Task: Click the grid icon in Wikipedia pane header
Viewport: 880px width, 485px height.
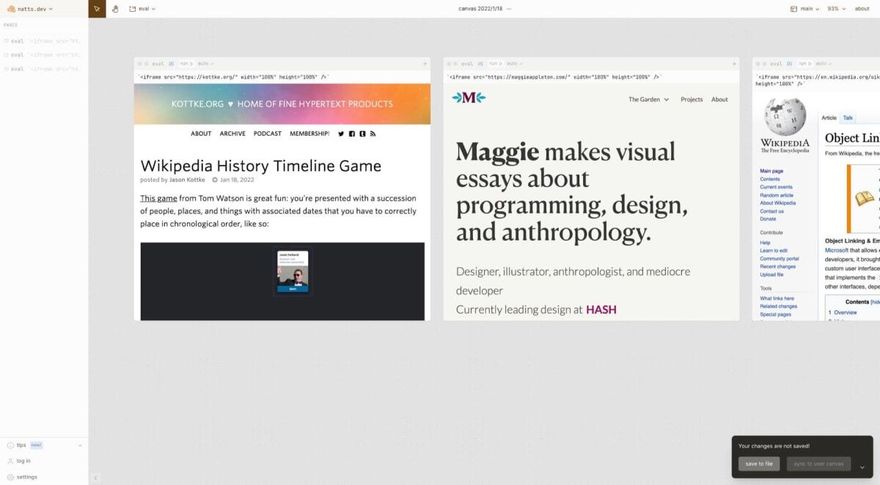Action: coord(789,64)
